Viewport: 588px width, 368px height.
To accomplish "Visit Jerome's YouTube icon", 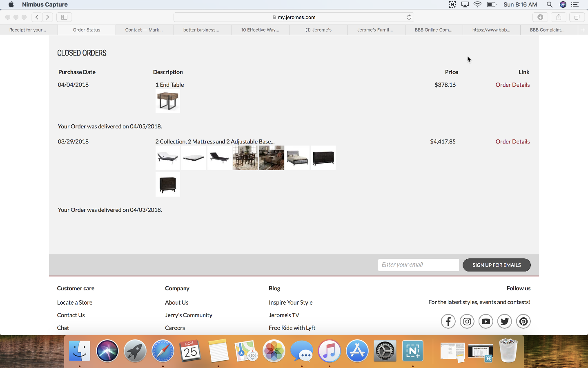I will tap(486, 321).
